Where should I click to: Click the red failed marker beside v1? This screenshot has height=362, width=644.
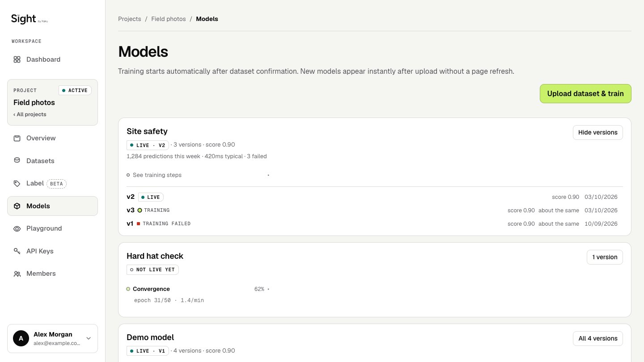tap(138, 223)
